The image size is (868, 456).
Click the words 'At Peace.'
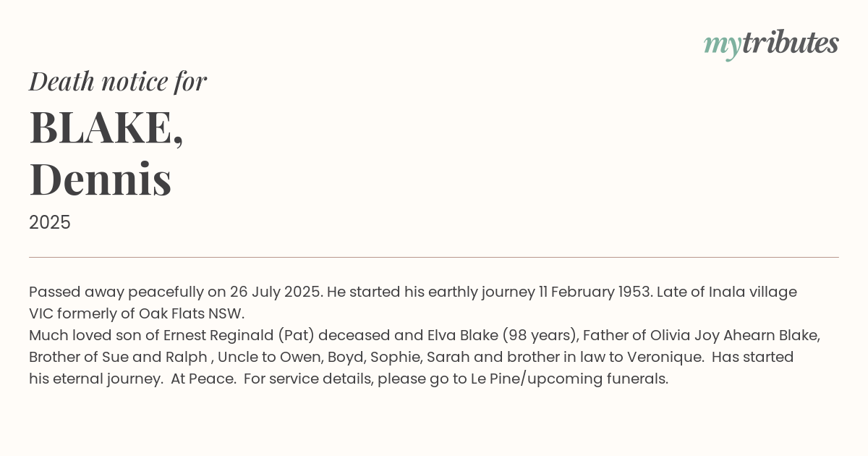point(203,379)
